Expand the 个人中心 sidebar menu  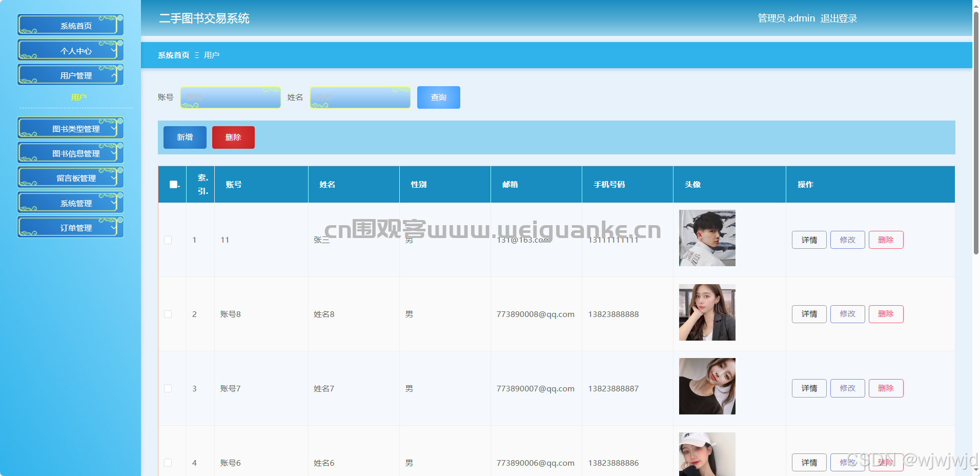click(71, 50)
